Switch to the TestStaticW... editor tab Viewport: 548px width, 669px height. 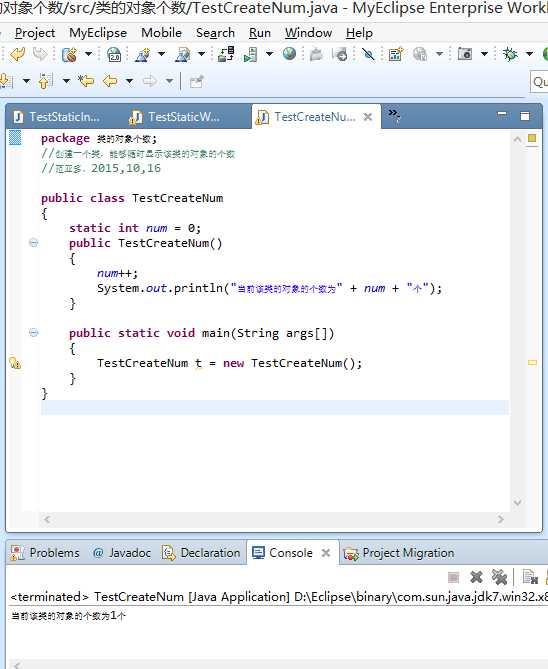tap(175, 117)
